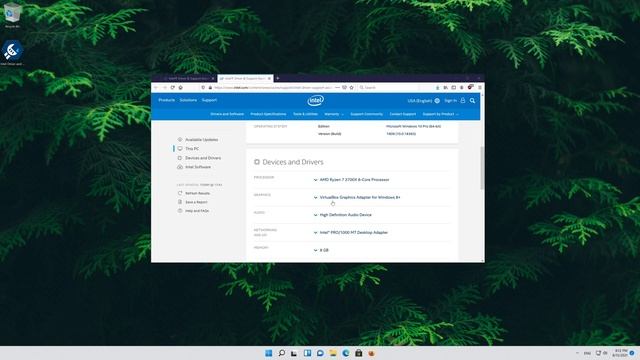The height and width of the screenshot is (360, 640).
Task: Click the ENG language indicator in tray
Action: (x=587, y=353)
